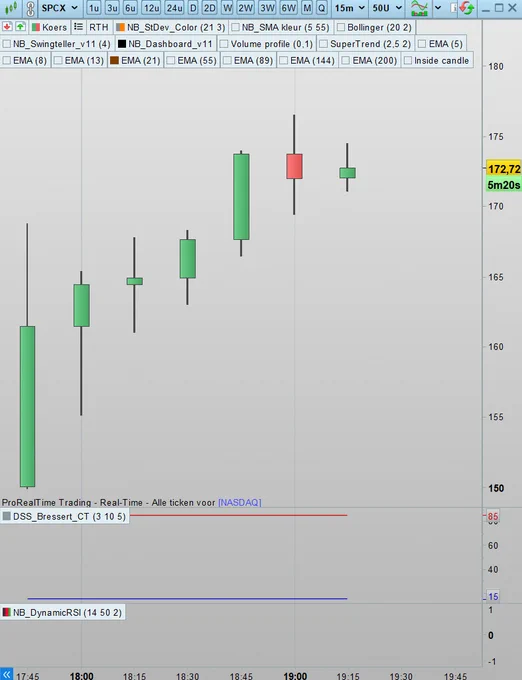
Task: Maximize the chart window
Action: pos(499,8)
